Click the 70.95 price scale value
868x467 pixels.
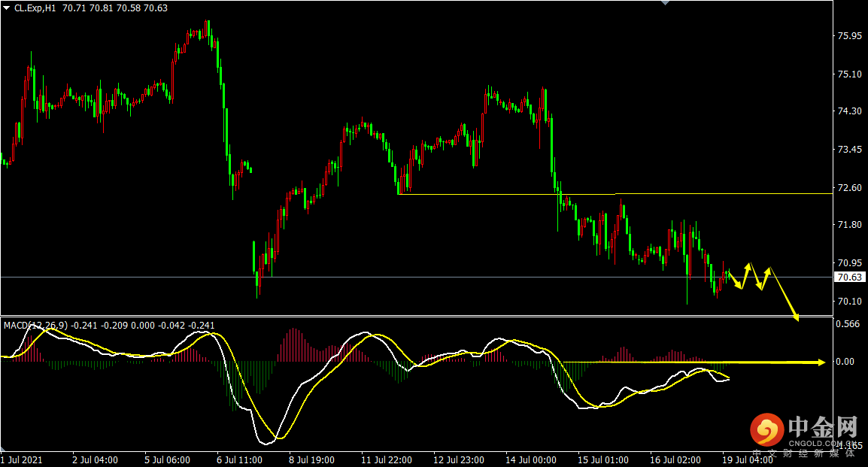pos(850,262)
